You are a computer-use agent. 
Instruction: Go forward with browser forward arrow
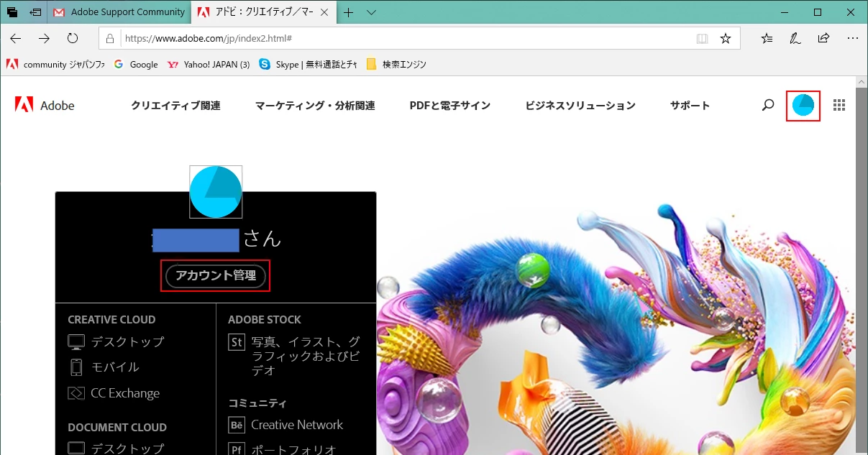(x=45, y=38)
